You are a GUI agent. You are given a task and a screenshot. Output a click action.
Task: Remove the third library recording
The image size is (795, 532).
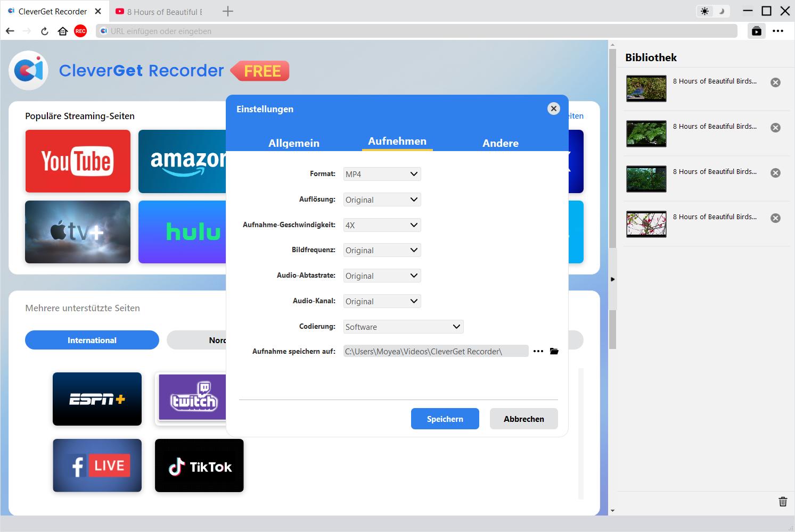click(776, 173)
